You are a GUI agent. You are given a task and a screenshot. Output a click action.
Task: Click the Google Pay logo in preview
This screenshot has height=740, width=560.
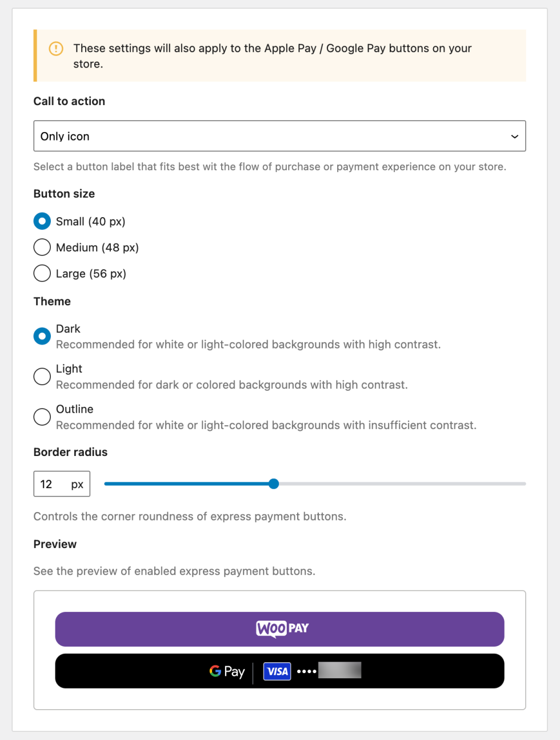click(227, 671)
